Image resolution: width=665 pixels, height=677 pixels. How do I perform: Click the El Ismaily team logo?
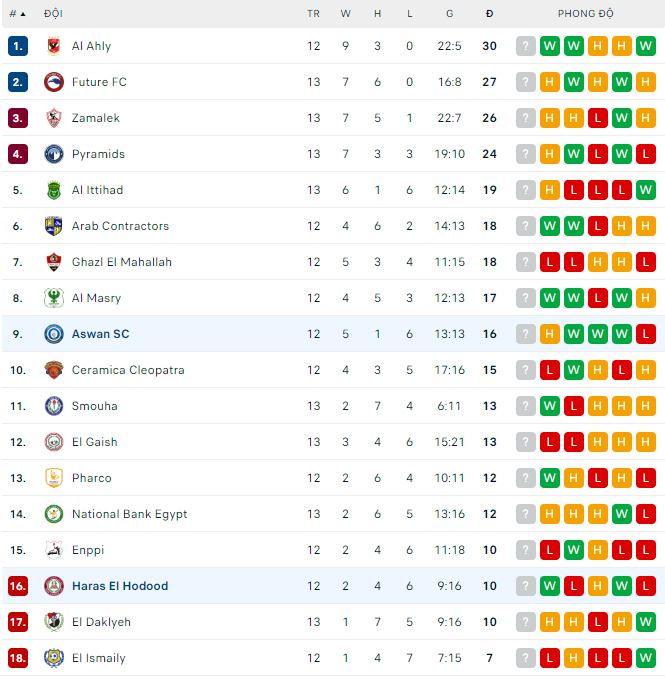53,658
